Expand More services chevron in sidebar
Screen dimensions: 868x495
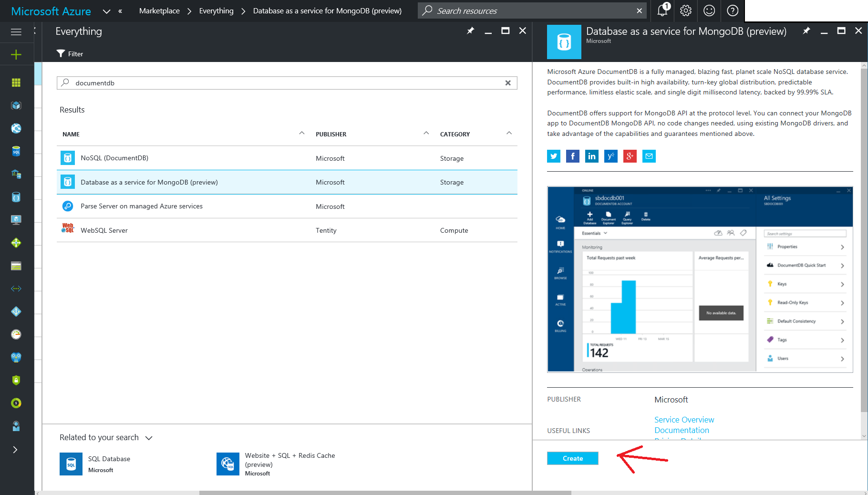[15, 450]
